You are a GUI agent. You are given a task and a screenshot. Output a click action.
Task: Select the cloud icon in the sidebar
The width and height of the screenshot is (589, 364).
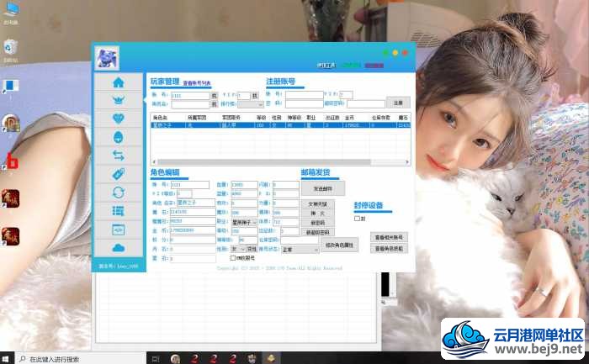pos(119,248)
